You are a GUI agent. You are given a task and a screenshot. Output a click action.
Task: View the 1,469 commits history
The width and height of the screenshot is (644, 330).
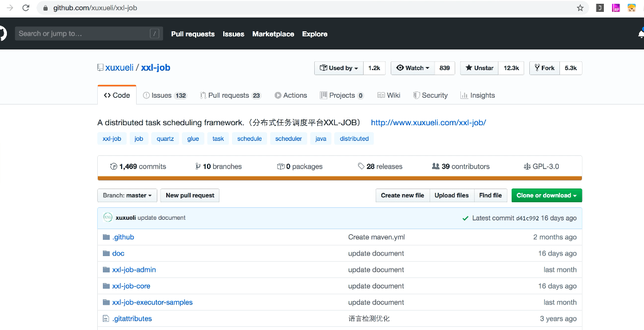(x=138, y=167)
